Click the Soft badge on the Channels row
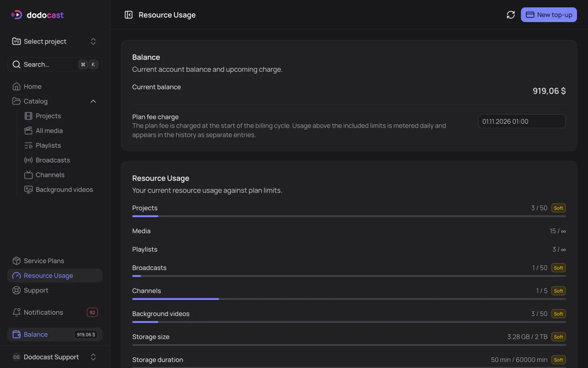 point(558,291)
